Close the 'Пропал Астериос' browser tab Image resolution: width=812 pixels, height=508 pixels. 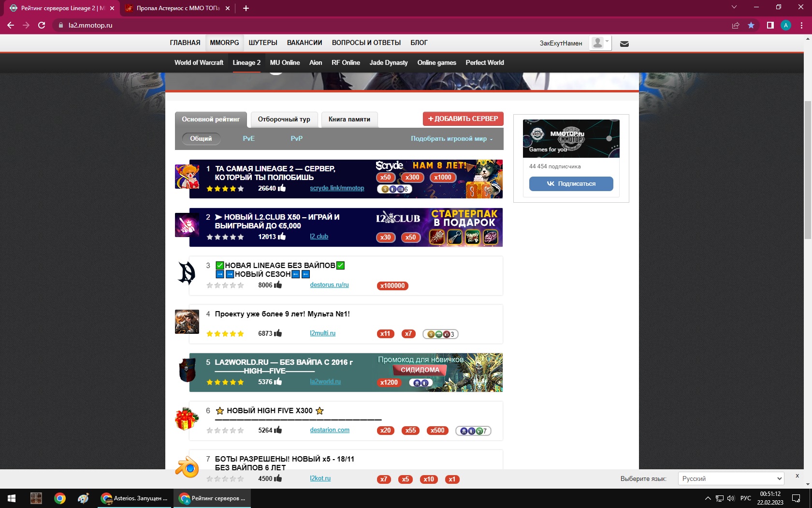pyautogui.click(x=228, y=8)
